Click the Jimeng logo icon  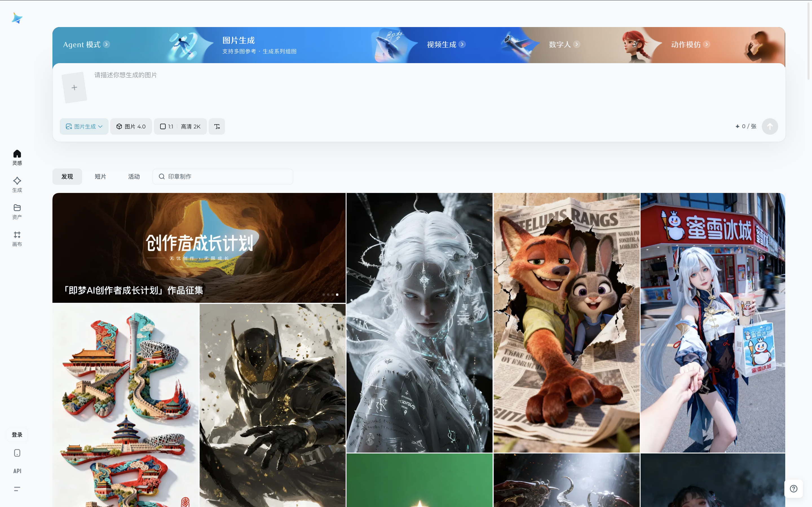[x=17, y=18]
